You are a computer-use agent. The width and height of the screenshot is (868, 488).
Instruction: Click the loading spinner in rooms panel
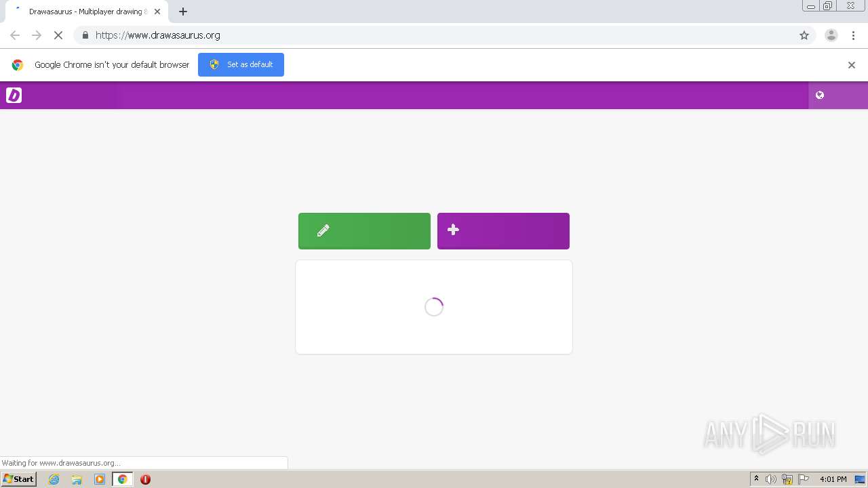[434, 307]
